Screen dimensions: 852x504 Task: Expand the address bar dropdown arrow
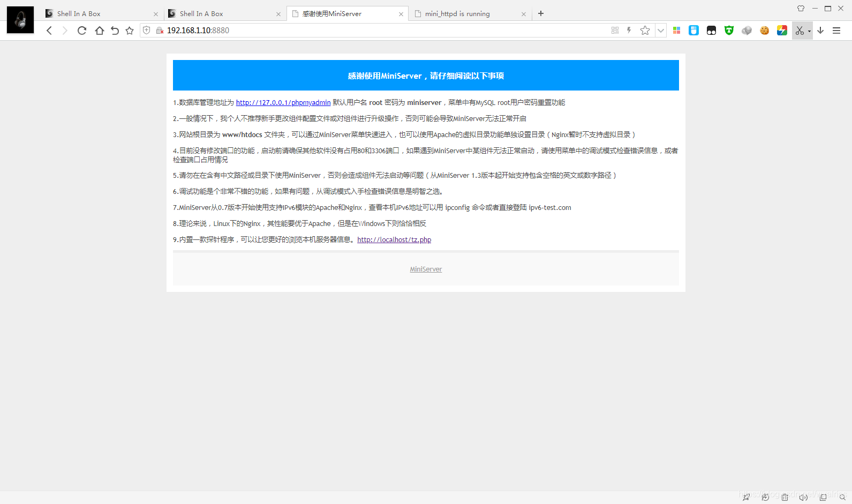661,31
